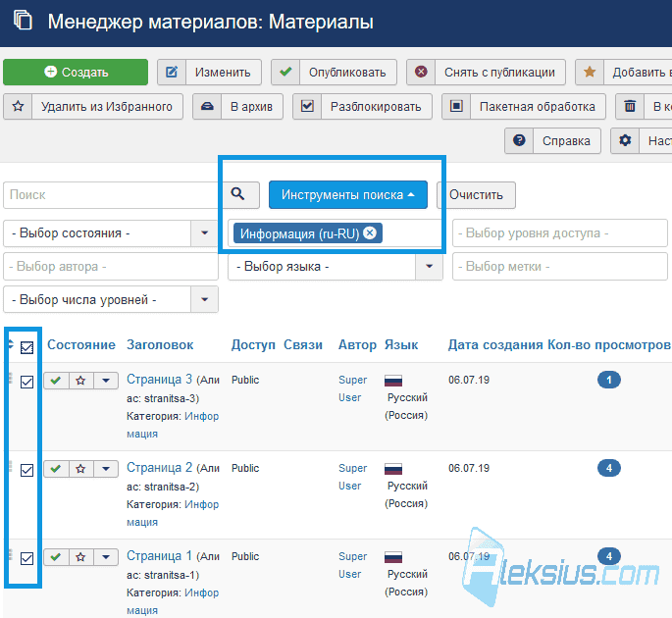This screenshot has width=672, height=618.
Task: Click the Изменить button label
Action: 223,72
